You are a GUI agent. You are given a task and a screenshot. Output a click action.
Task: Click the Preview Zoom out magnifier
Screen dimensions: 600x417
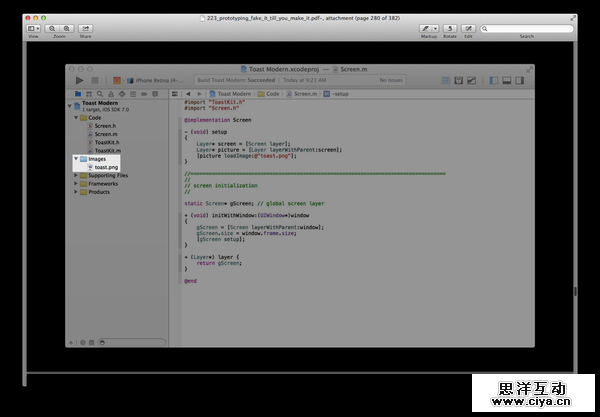tap(52, 28)
